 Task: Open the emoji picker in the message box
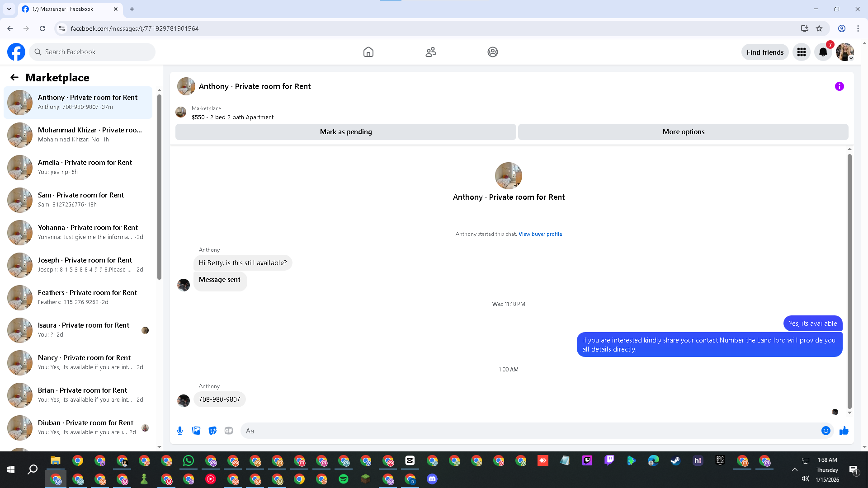[x=826, y=431]
